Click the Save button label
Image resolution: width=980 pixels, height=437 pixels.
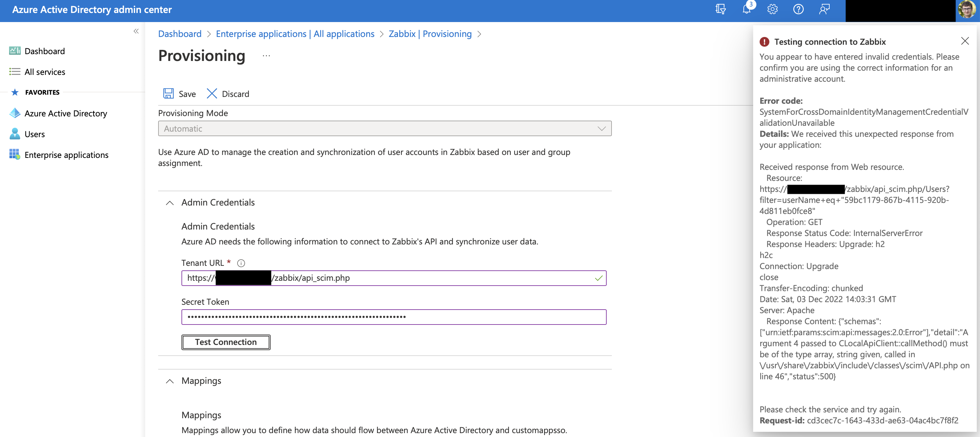pos(187,94)
